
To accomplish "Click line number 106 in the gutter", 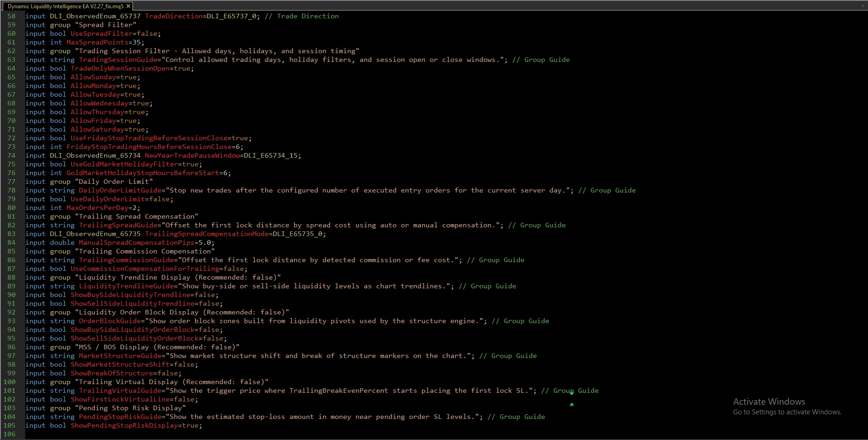I will click(9, 434).
